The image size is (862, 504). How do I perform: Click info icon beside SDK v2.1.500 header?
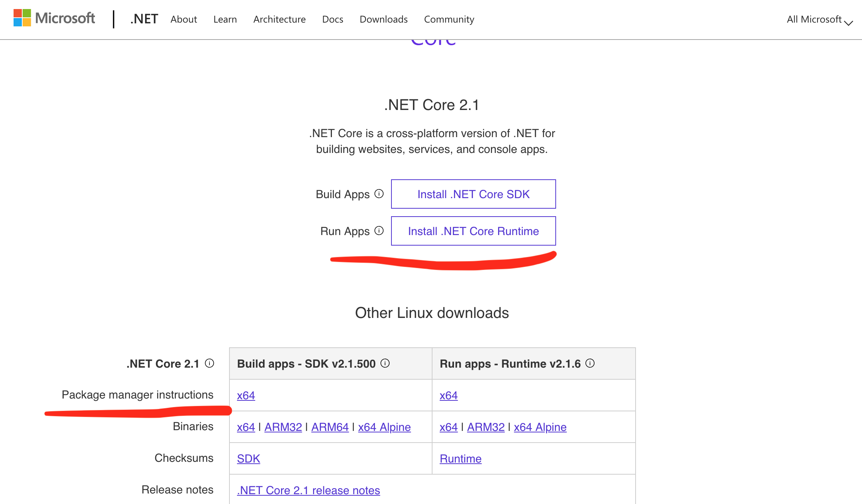[x=385, y=363]
